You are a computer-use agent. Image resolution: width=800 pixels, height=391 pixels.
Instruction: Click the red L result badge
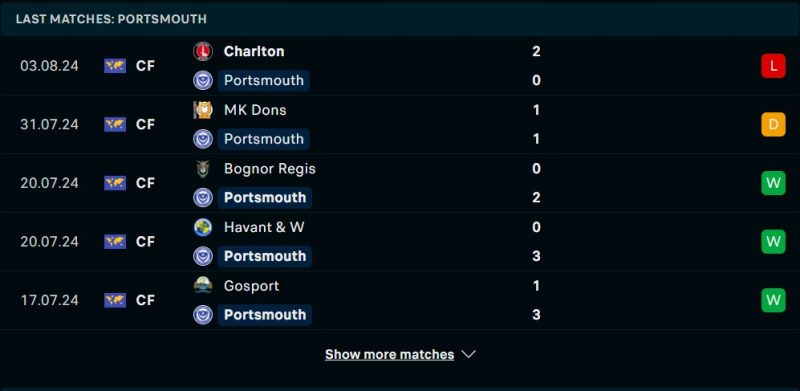(x=773, y=66)
